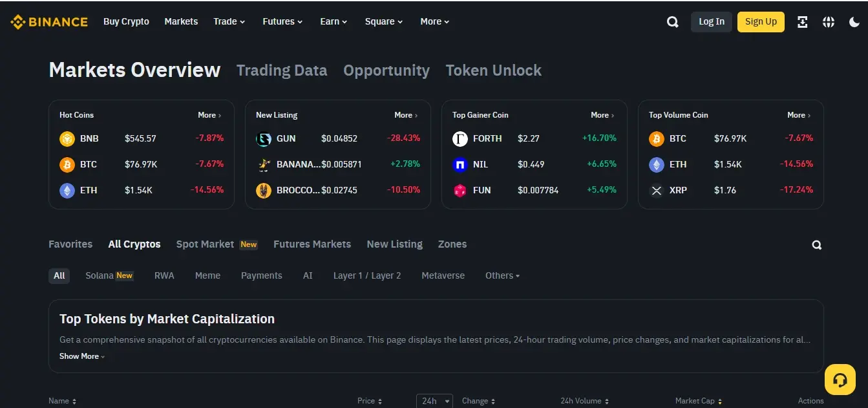Open the 24h timeframe dropdown
Image resolution: width=868 pixels, height=408 pixels.
click(434, 401)
